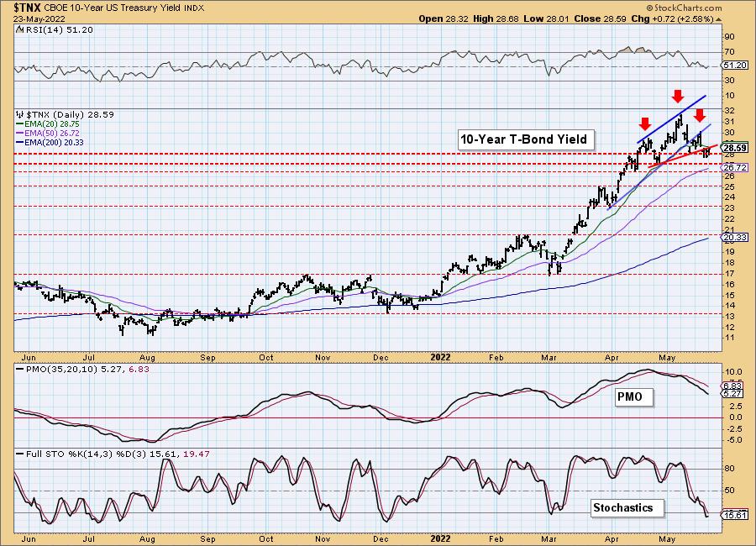Screen dimensions: 756x546
Task: Click the 70 level on RSI axis
Action: 729,52
